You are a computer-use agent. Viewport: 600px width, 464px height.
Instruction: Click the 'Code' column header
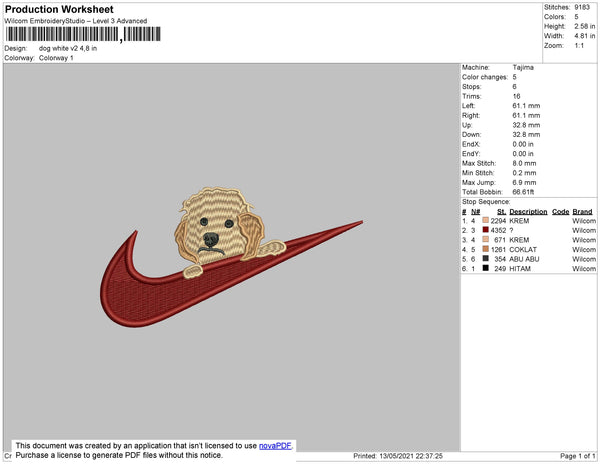click(x=561, y=212)
